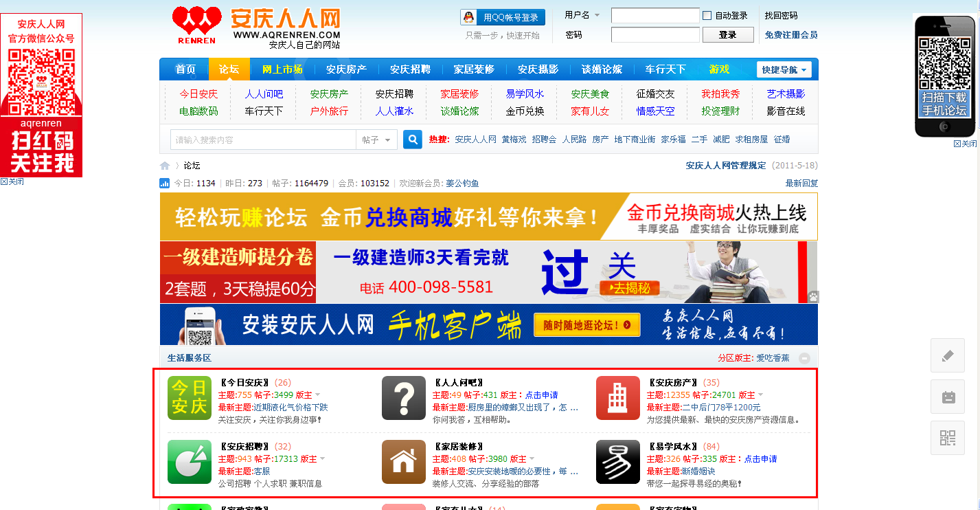This screenshot has width=980, height=510.
Task: Open the 帖子 search type dropdown
Action: (377, 140)
